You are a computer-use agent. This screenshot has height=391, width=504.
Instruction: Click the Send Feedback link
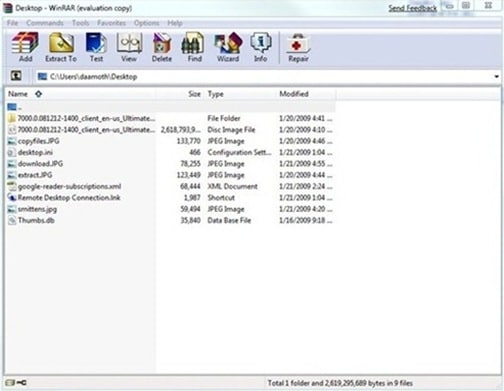coord(412,8)
